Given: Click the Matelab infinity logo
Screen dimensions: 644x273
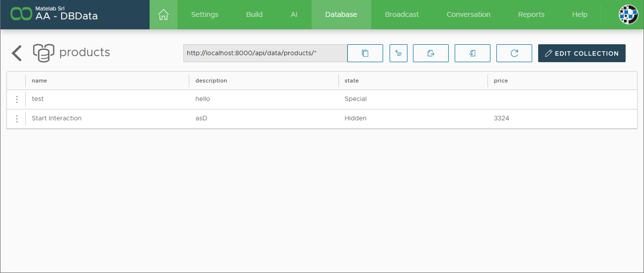Looking at the screenshot, I should coord(21,14).
